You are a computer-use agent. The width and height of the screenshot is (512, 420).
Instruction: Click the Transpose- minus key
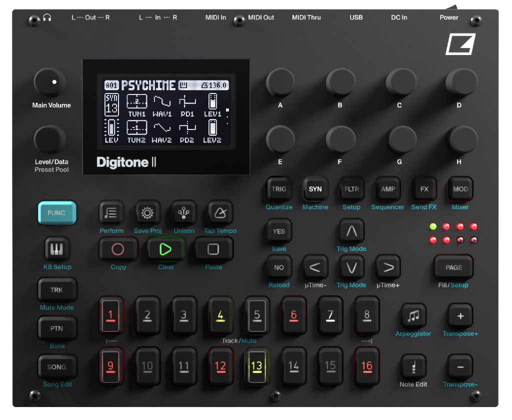coord(460,367)
